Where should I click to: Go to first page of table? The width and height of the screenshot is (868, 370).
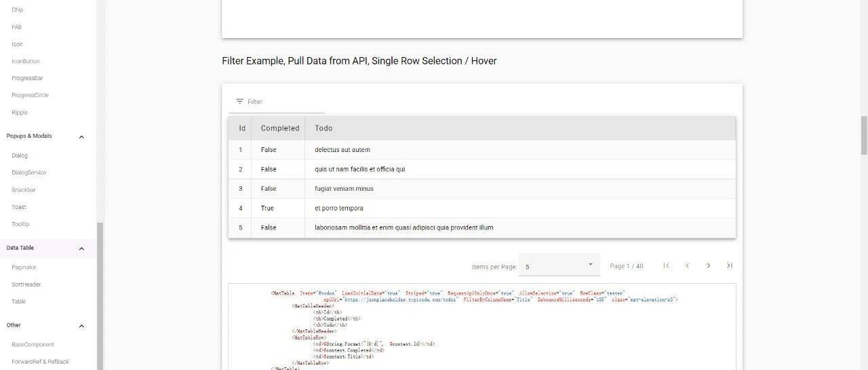[x=666, y=265]
